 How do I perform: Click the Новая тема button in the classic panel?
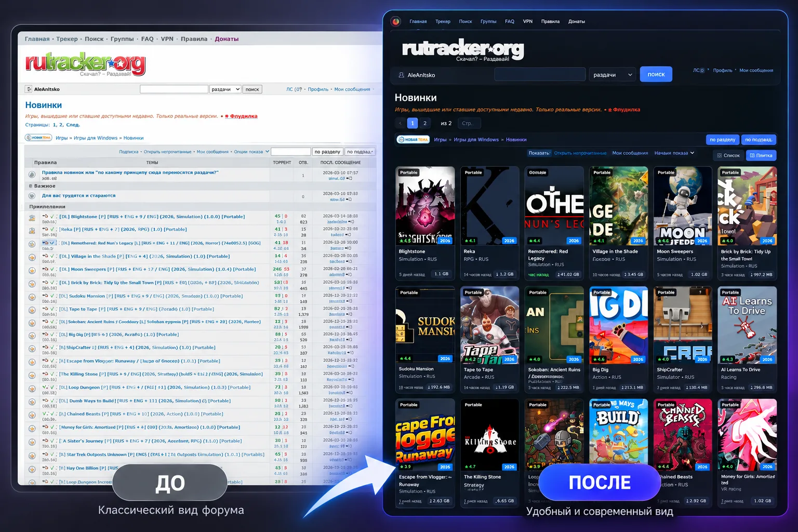(38, 138)
